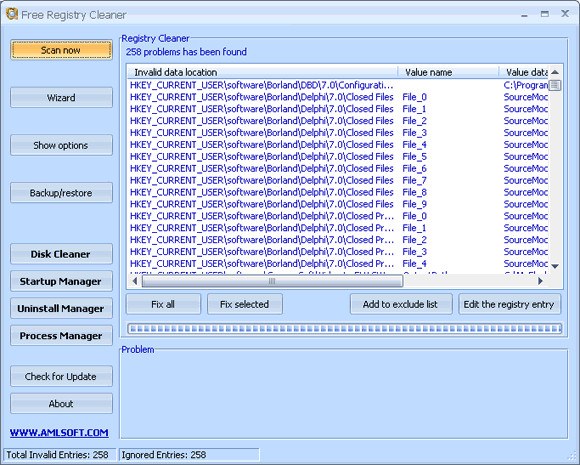580x465 pixels.
Task: Click the list's scroll down arrow
Action: tap(554, 266)
